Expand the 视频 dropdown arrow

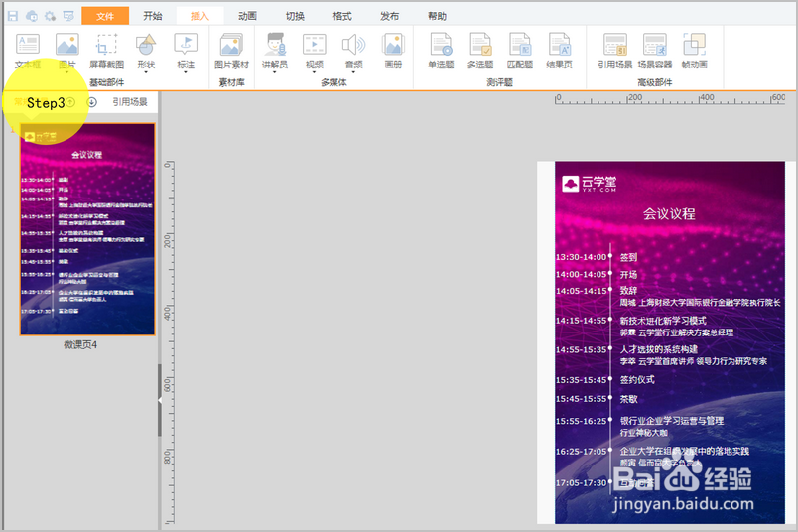(315, 72)
